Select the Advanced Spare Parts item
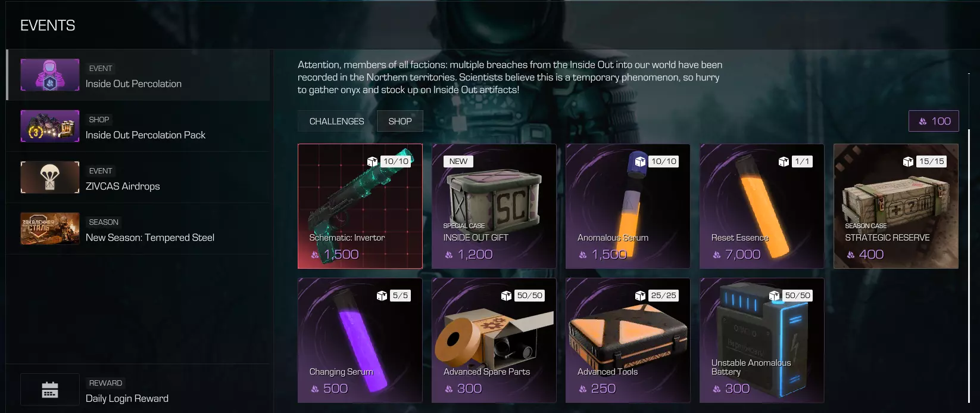The image size is (980, 413). tap(494, 340)
